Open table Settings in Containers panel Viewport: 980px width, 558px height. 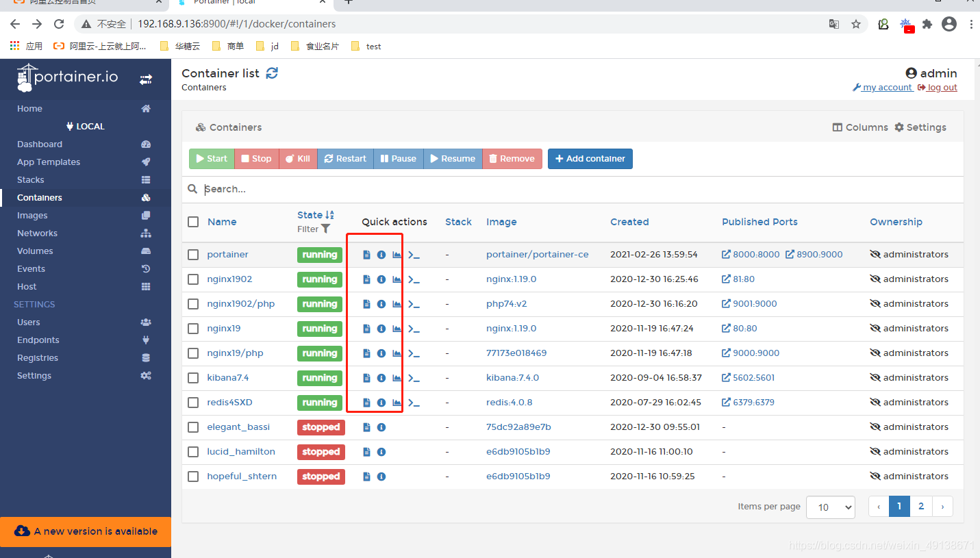tap(920, 127)
